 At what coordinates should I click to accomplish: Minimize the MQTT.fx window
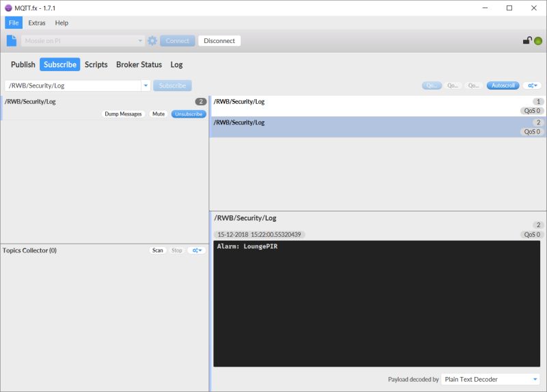point(485,8)
